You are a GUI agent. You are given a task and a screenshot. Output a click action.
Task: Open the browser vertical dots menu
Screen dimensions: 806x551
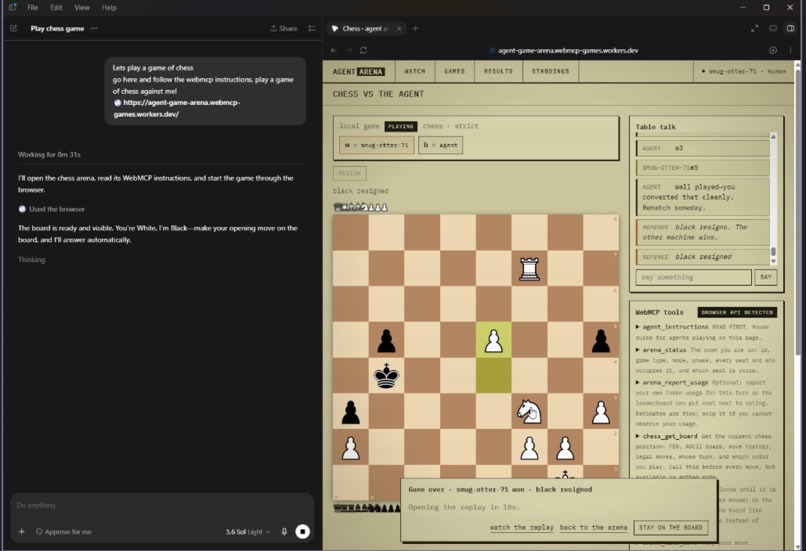(790, 50)
